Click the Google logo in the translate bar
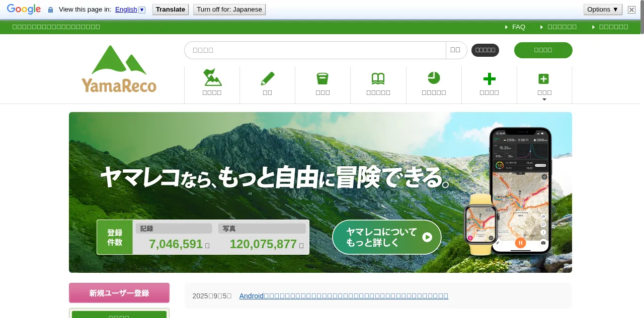 [24, 10]
